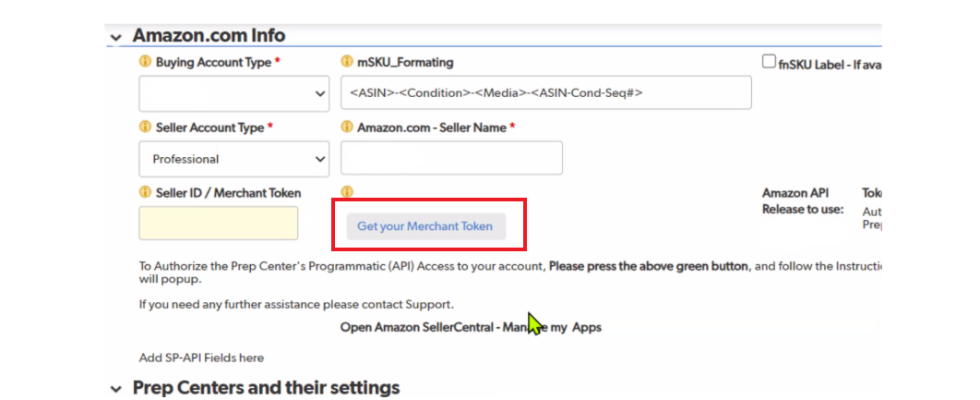Click the info icon next to Amazon.com - Seller Name

346,127
